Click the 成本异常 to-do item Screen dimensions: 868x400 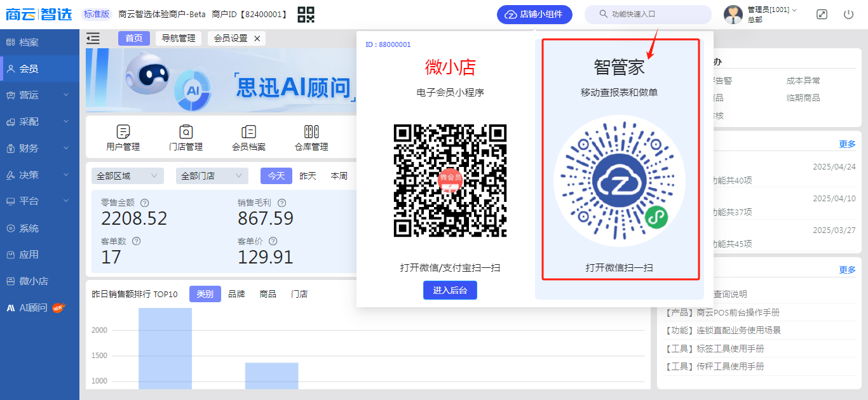click(x=803, y=81)
